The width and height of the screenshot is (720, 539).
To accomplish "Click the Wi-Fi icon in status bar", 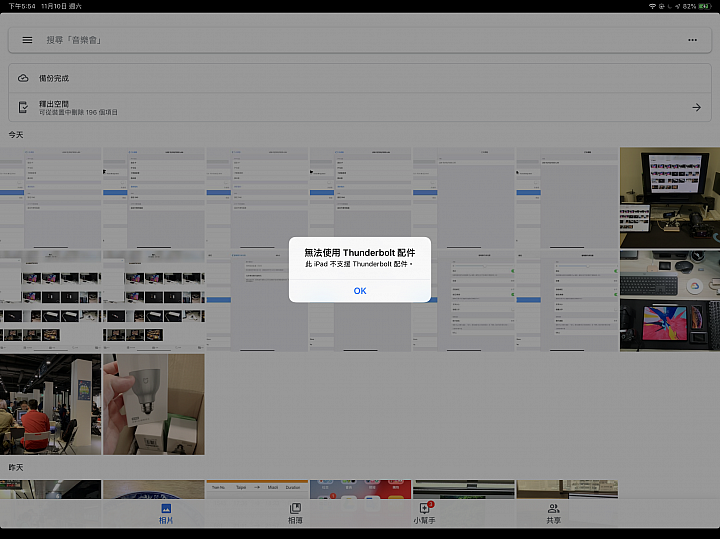I will click(652, 6).
